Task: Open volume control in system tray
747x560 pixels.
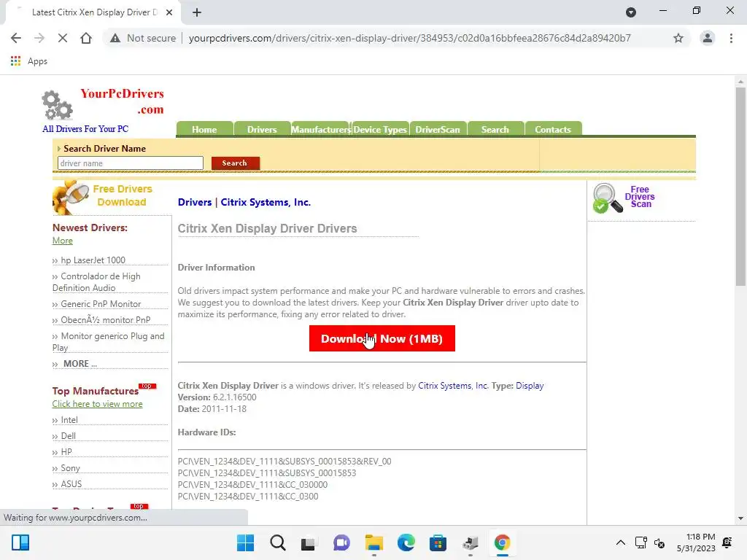Action: coord(659,542)
